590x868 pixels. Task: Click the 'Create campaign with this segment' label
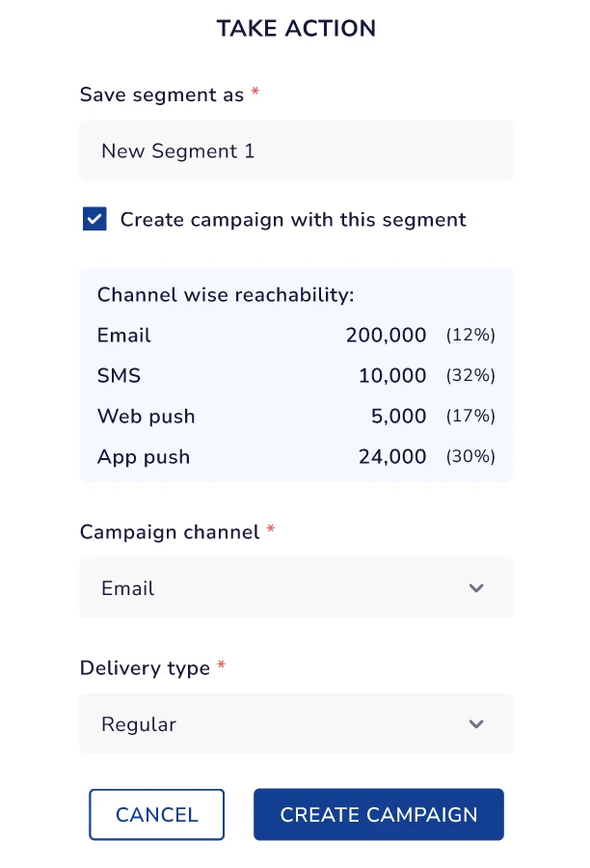[x=293, y=220]
